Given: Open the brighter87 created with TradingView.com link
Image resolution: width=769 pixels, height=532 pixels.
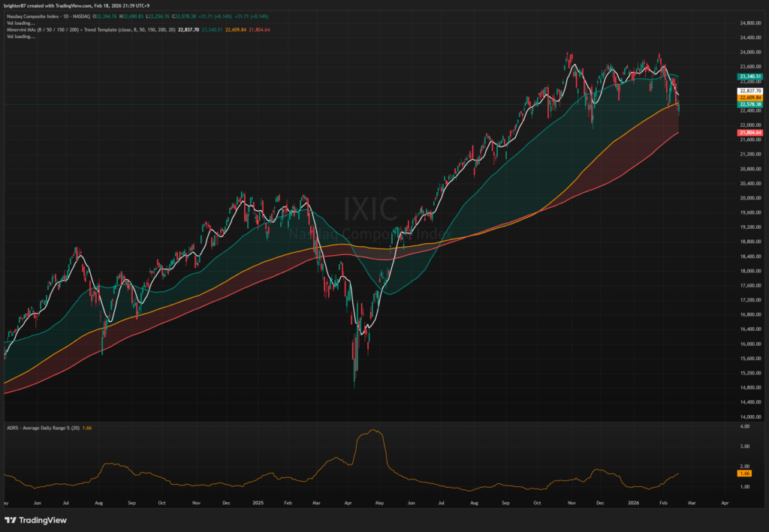Looking at the screenshot, I should (50, 6).
